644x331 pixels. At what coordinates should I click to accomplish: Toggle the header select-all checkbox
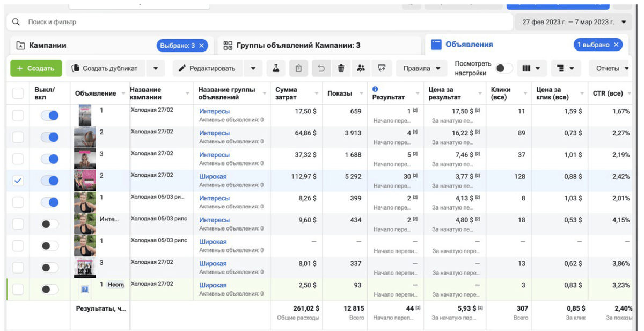pyautogui.click(x=18, y=93)
